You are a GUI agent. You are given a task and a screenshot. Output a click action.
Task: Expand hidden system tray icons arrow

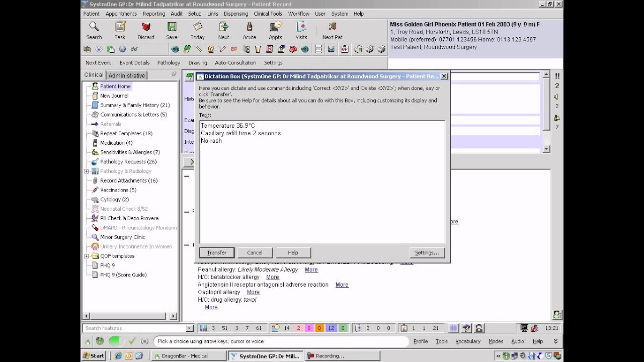498,356
